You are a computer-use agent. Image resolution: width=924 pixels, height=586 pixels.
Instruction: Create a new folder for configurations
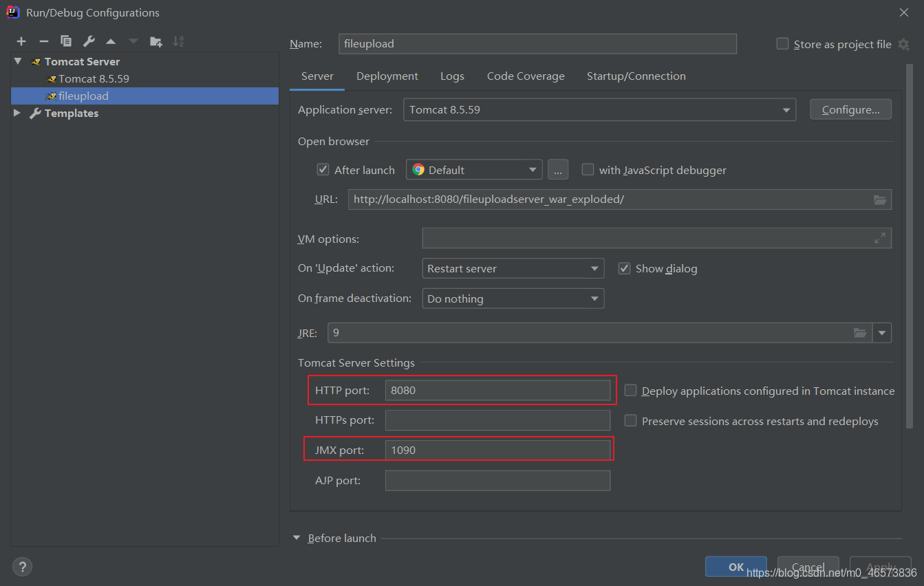coord(156,41)
